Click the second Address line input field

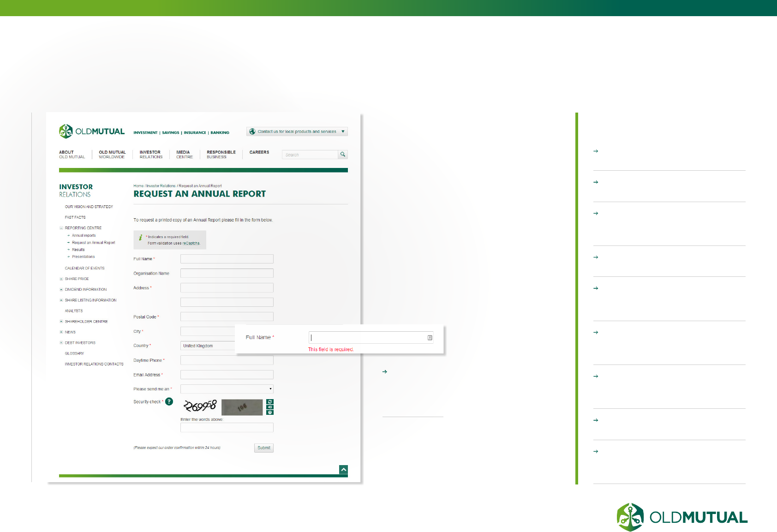[x=227, y=302]
